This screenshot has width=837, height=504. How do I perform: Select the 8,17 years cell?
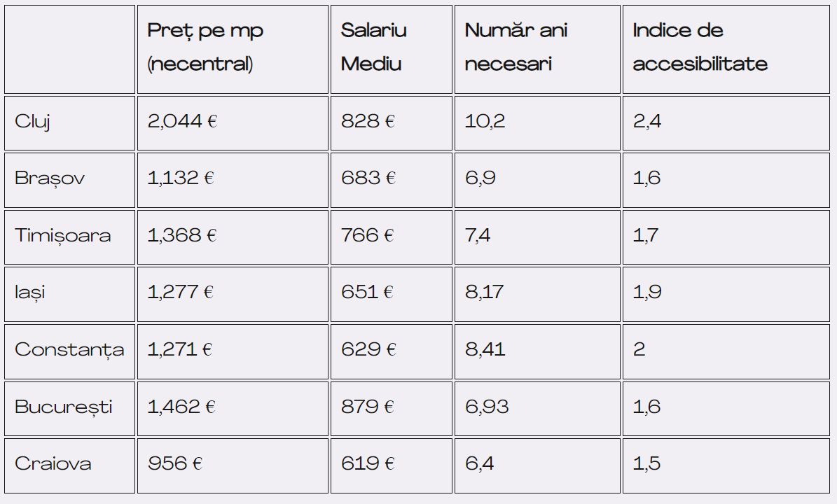click(x=537, y=295)
